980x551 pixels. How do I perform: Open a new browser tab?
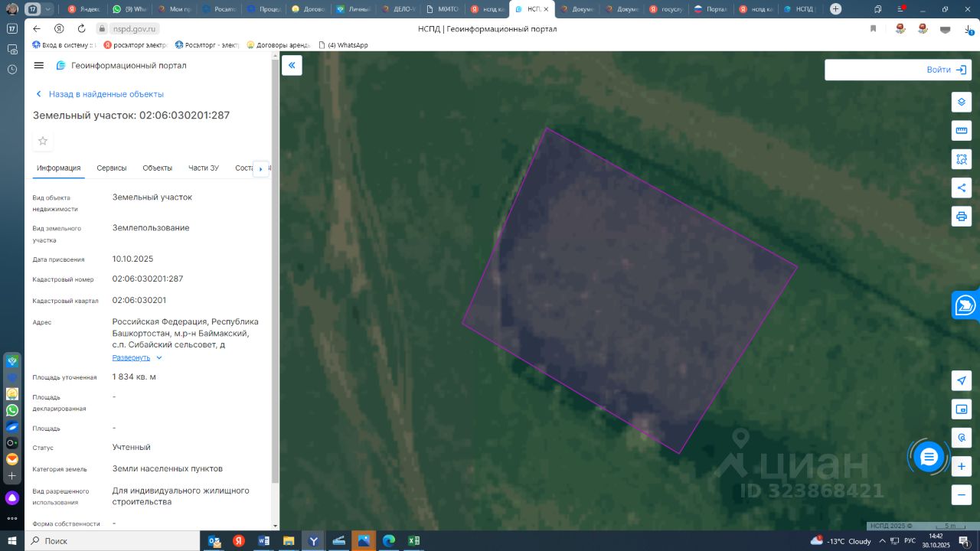click(x=835, y=9)
